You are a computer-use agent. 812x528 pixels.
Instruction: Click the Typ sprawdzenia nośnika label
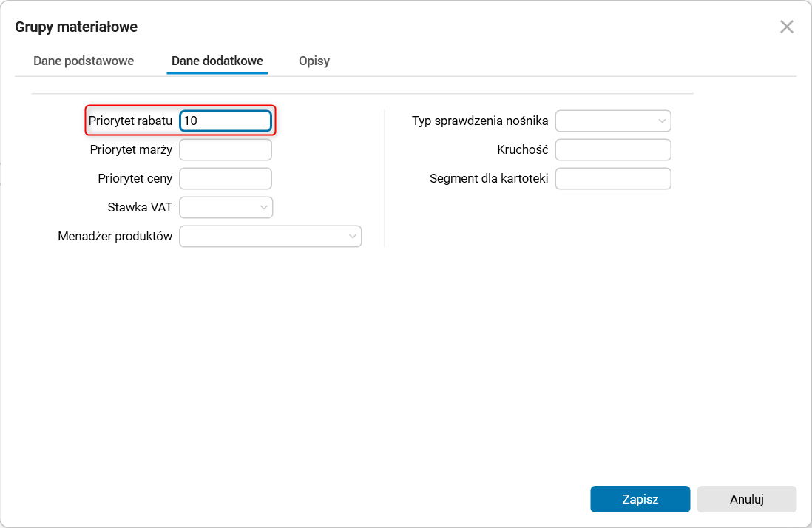(480, 121)
